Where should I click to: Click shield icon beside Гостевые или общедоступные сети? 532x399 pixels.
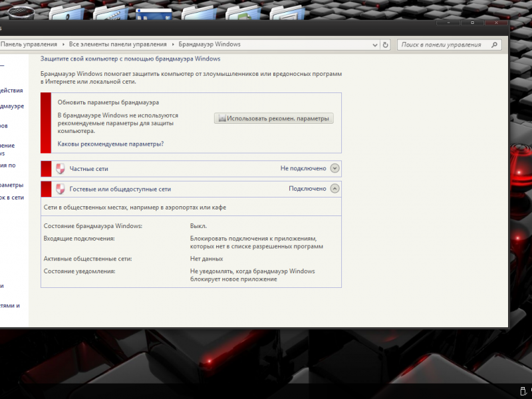point(60,189)
